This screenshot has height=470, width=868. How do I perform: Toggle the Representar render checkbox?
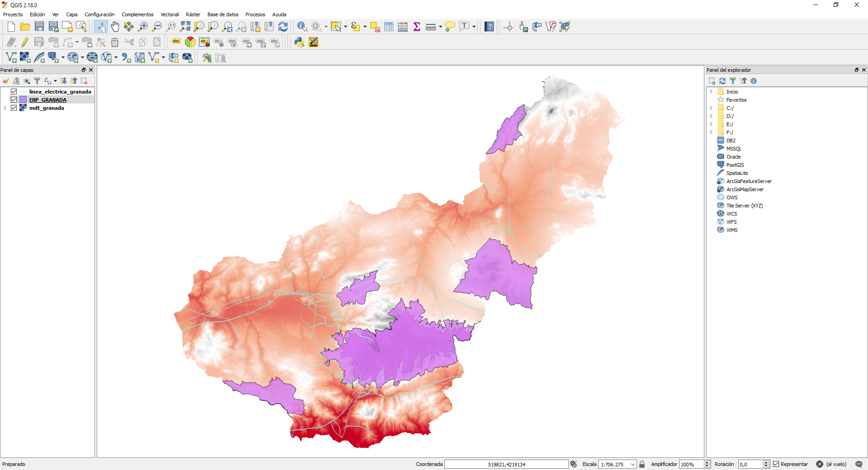click(776, 464)
